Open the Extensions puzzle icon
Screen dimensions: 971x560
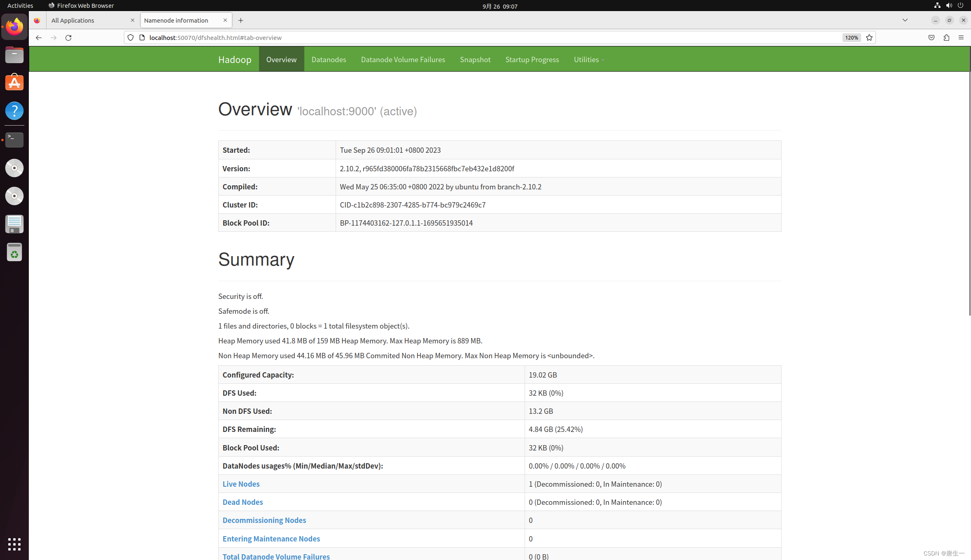[946, 37]
